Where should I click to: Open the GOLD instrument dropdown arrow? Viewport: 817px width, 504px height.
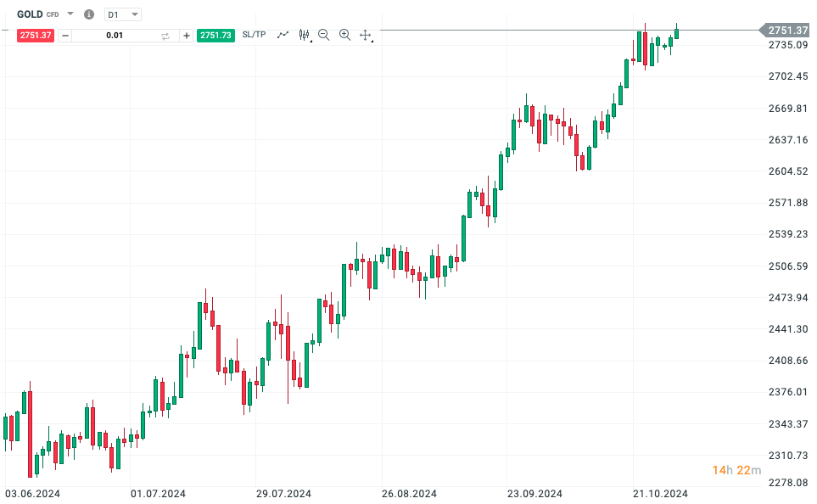click(70, 14)
